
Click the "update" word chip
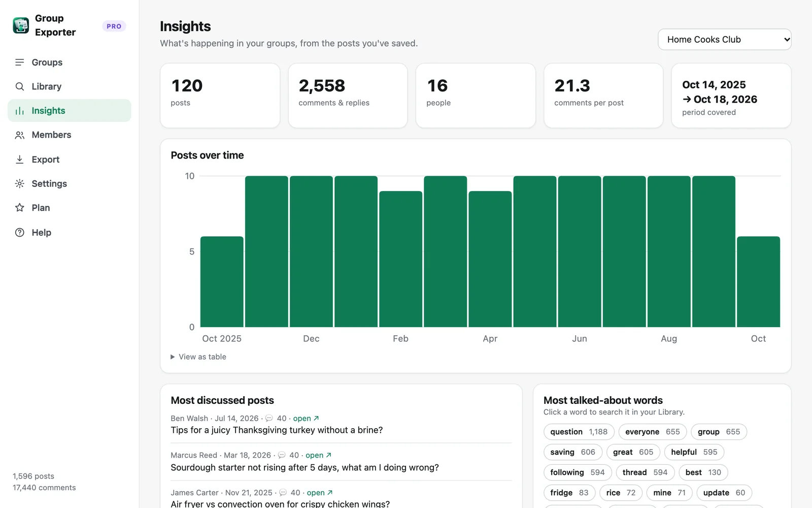tap(724, 493)
